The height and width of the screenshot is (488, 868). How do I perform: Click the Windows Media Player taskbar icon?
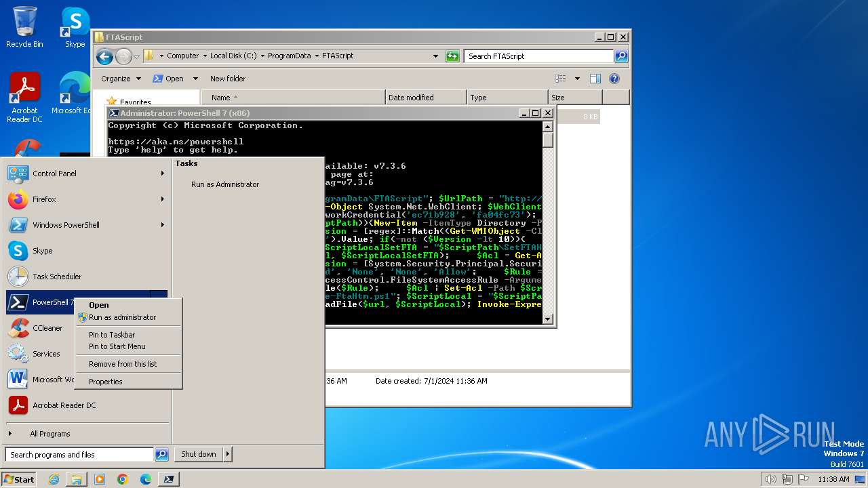[x=100, y=479]
